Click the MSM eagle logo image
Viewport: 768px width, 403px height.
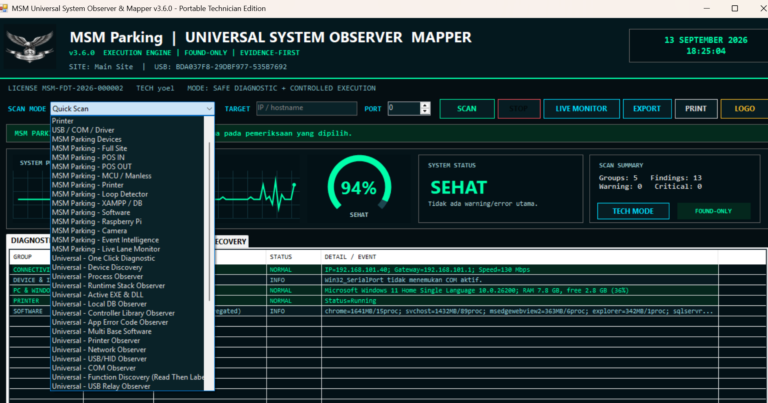[30, 47]
